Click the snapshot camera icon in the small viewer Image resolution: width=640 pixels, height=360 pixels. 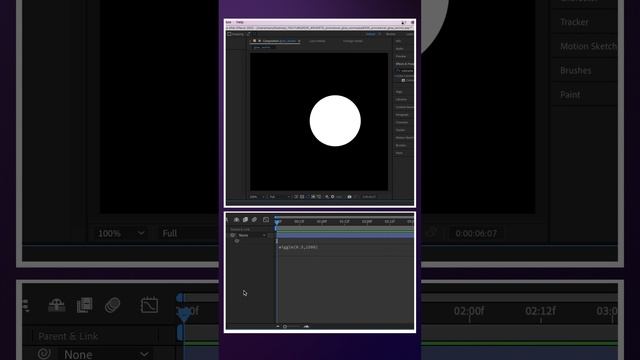[349, 197]
